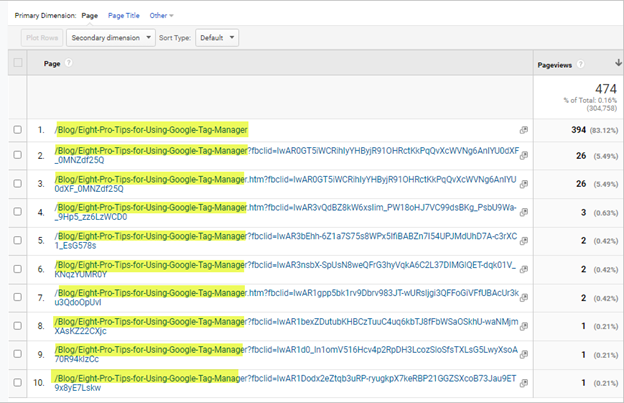Check the box for row 5
This screenshot has height=403, width=624.
coord(18,240)
